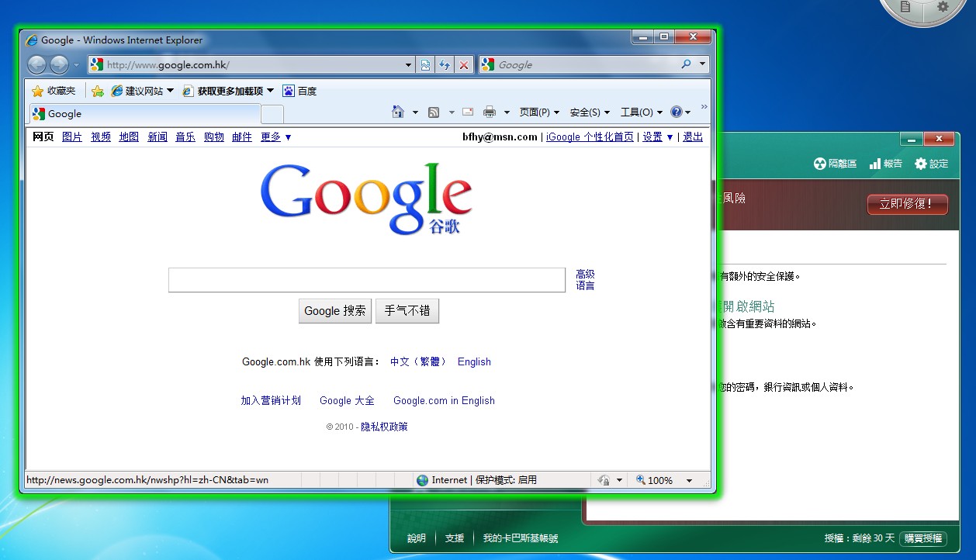This screenshot has height=560, width=976.
Task: Open iGoogle 个性化首页 link
Action: click(590, 137)
